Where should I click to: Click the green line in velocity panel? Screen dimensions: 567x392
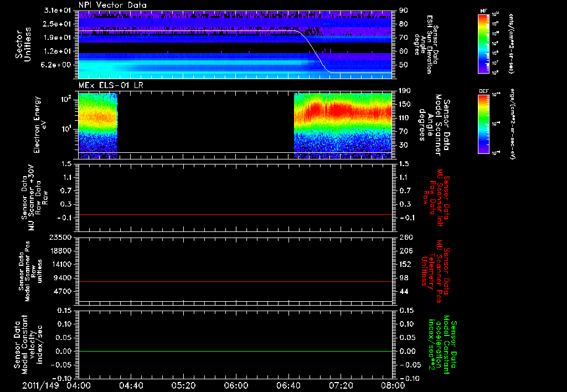pyautogui.click(x=235, y=351)
